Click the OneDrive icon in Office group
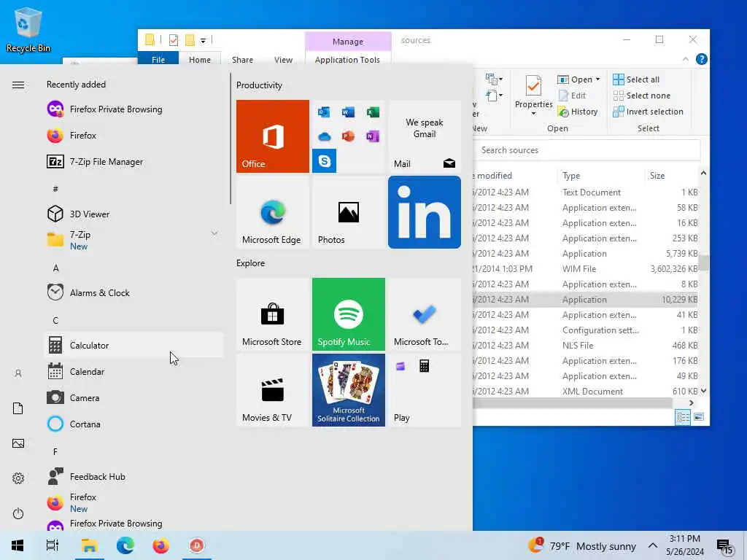Screen dimensions: 747x560 [x=324, y=136]
